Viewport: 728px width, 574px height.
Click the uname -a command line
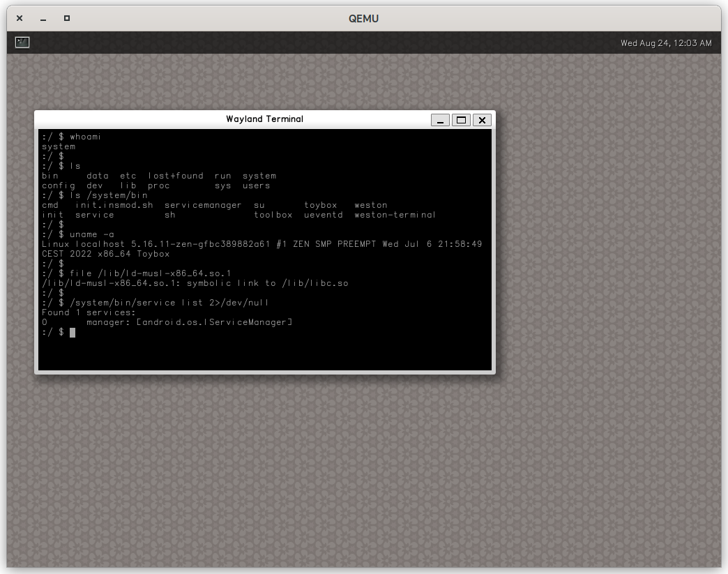click(x=91, y=234)
